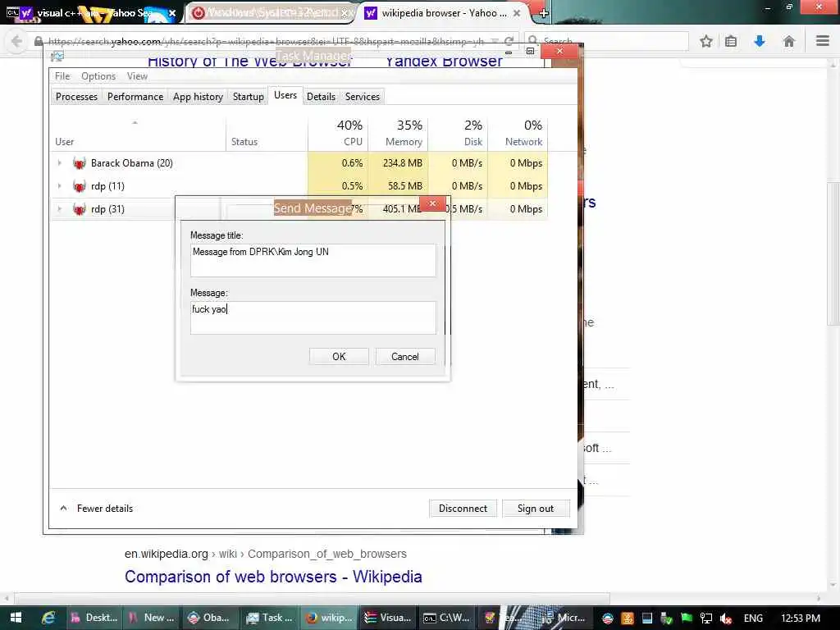Open a new Firefox tab

[x=543, y=13]
